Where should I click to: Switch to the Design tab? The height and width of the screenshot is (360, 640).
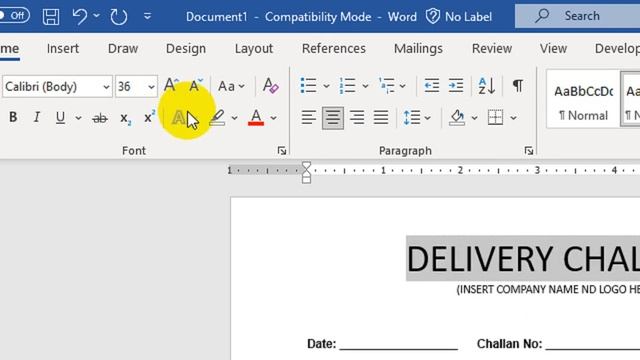(186, 49)
